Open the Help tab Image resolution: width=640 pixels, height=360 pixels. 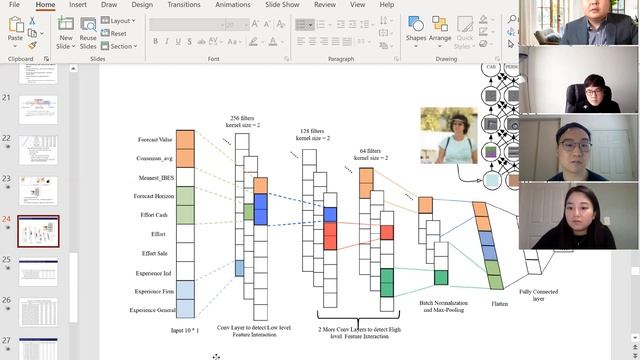click(387, 4)
